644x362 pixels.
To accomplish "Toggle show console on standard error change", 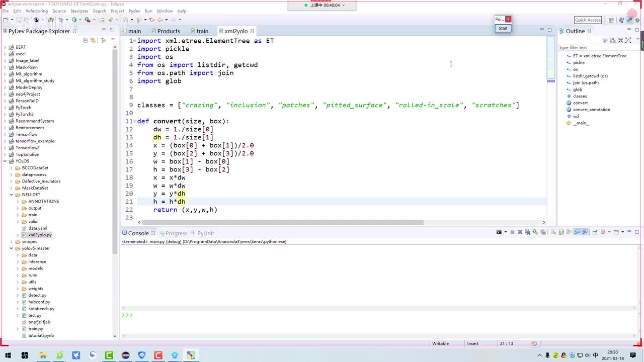I will pyautogui.click(x=585, y=232).
